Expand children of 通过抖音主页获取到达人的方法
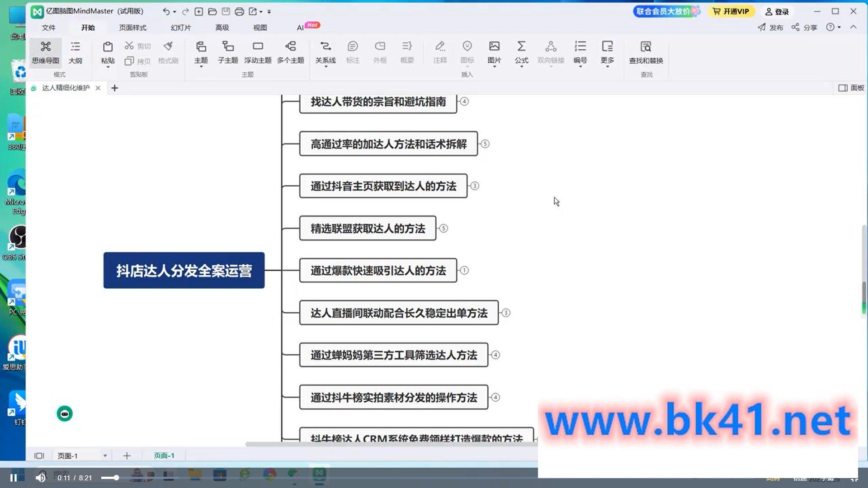The image size is (868, 488). (475, 186)
